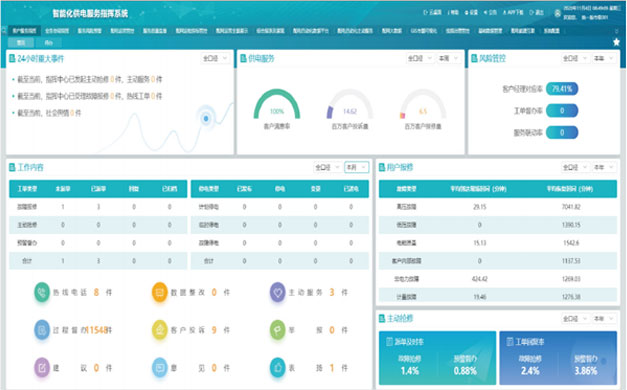Click the 预警督办 row label in 工作内容
Image resolution: width=627 pixels, height=390 pixels.
[27, 243]
